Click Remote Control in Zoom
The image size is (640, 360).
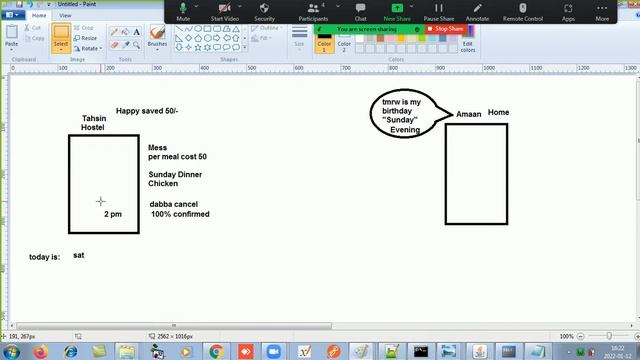(x=522, y=12)
